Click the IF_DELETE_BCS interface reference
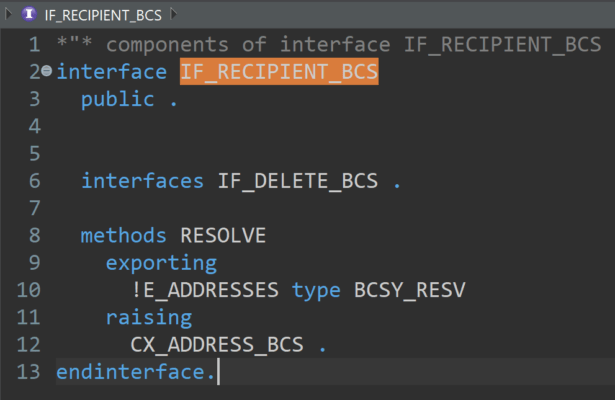 (x=298, y=181)
